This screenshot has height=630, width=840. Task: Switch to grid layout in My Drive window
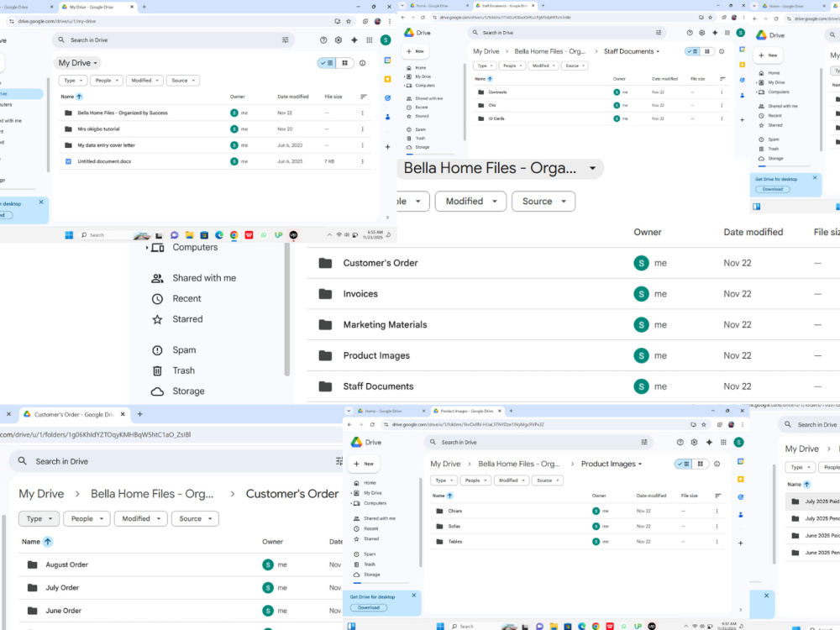coord(344,63)
